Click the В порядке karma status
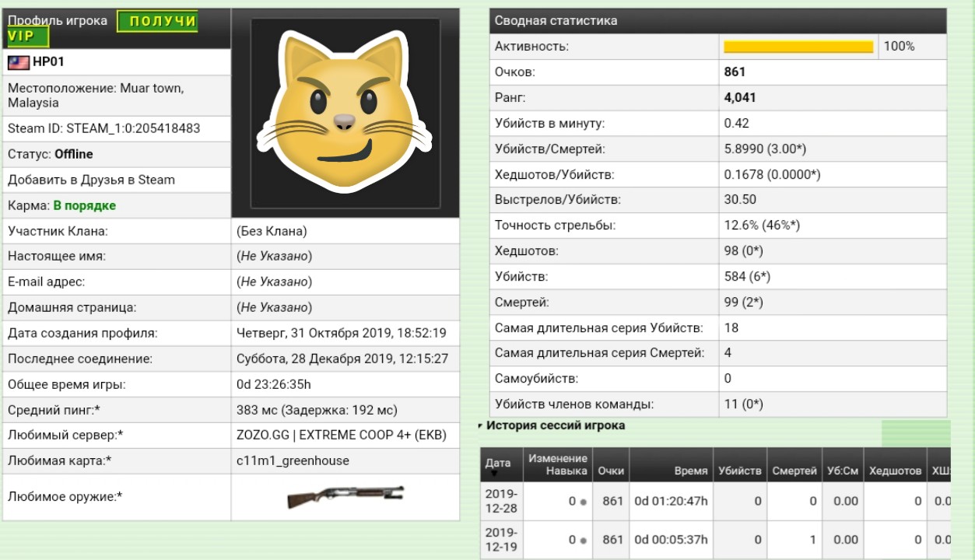This screenshot has width=975, height=560. [x=85, y=205]
